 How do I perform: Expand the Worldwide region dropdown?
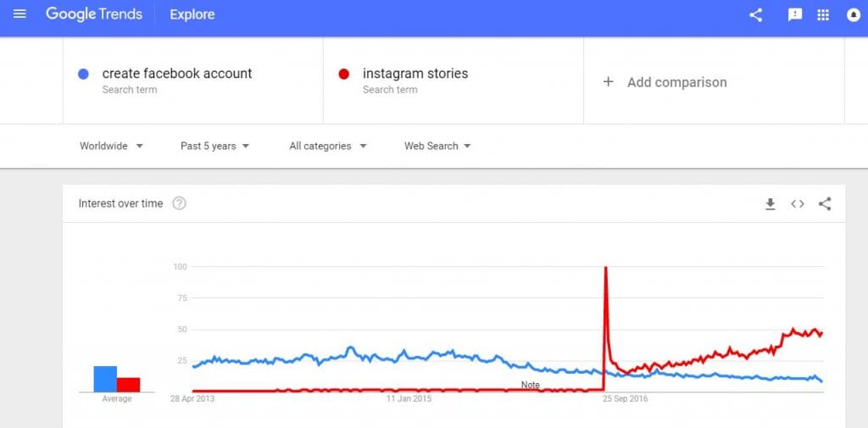[111, 146]
